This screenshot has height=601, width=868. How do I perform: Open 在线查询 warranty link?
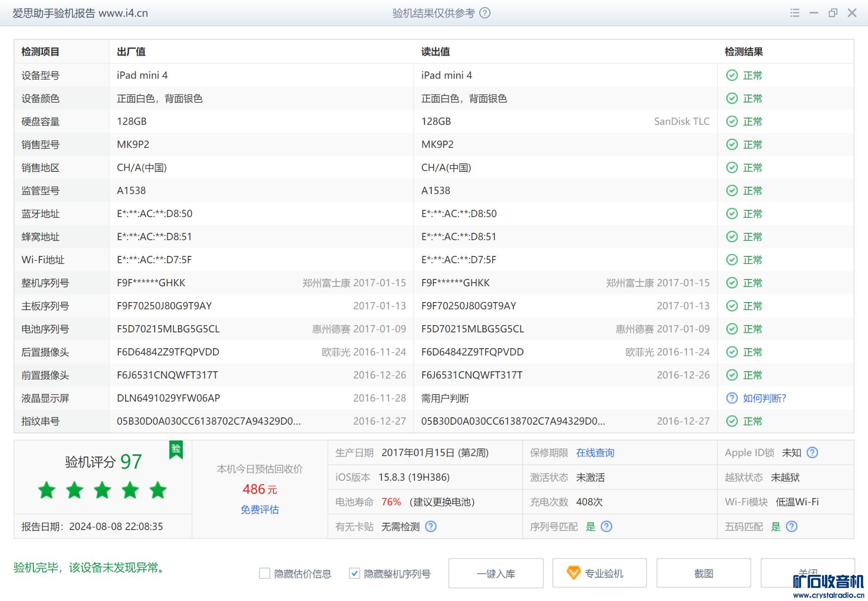pos(594,453)
